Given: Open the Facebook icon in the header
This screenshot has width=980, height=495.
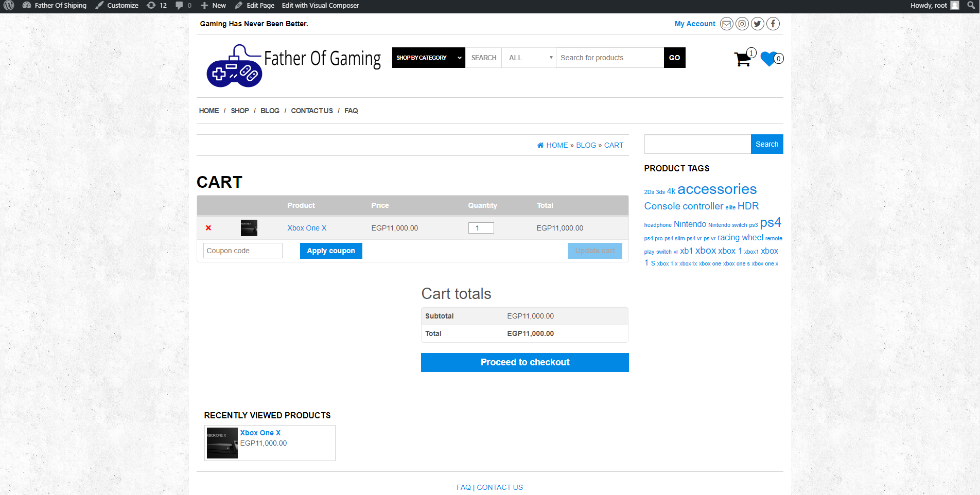Looking at the screenshot, I should click(x=773, y=24).
